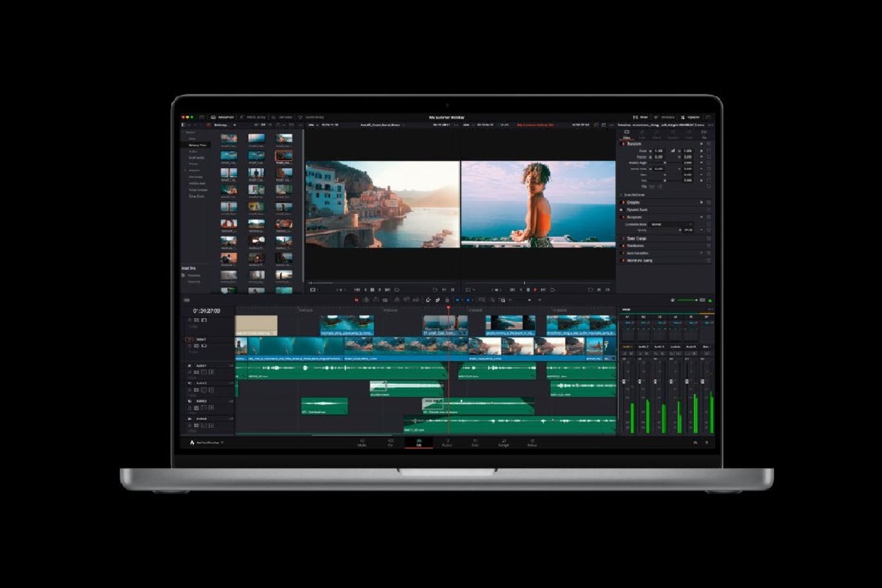
Task: Play the source viewer clip
Action: [x=379, y=290]
